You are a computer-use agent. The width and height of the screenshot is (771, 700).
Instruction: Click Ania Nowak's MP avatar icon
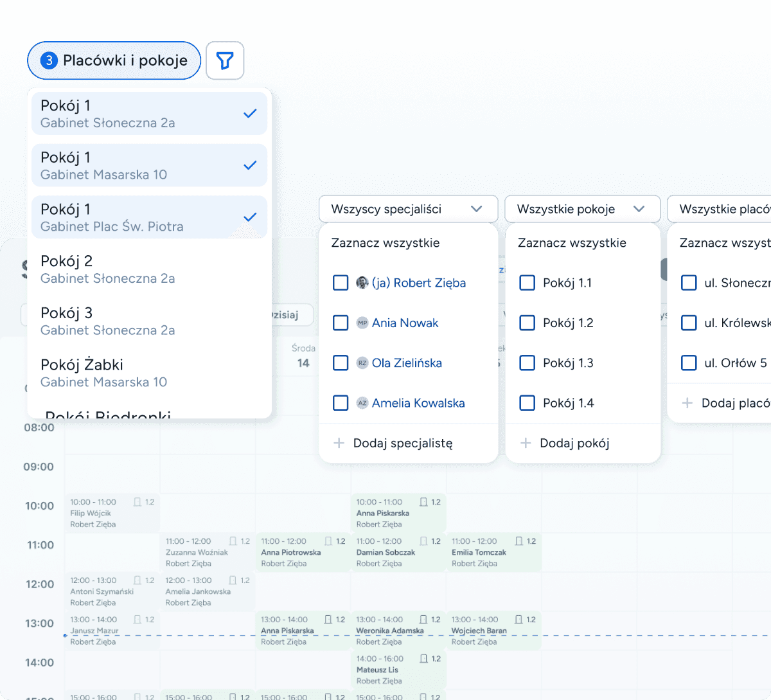tap(362, 323)
